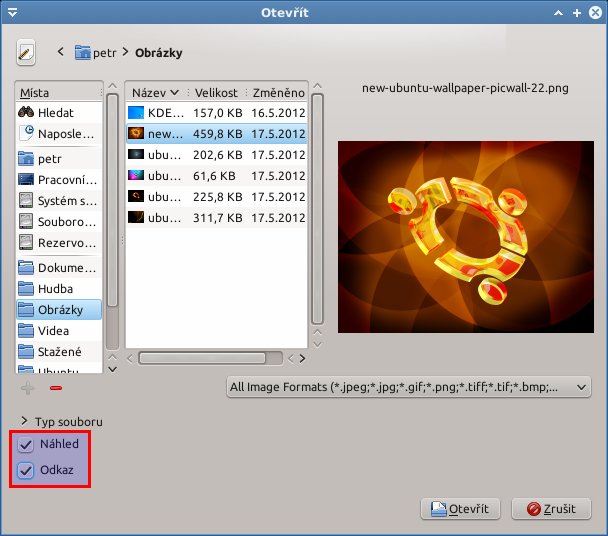This screenshot has width=608, height=536.
Task: Sort files by Změněno column
Action: [x=278, y=92]
